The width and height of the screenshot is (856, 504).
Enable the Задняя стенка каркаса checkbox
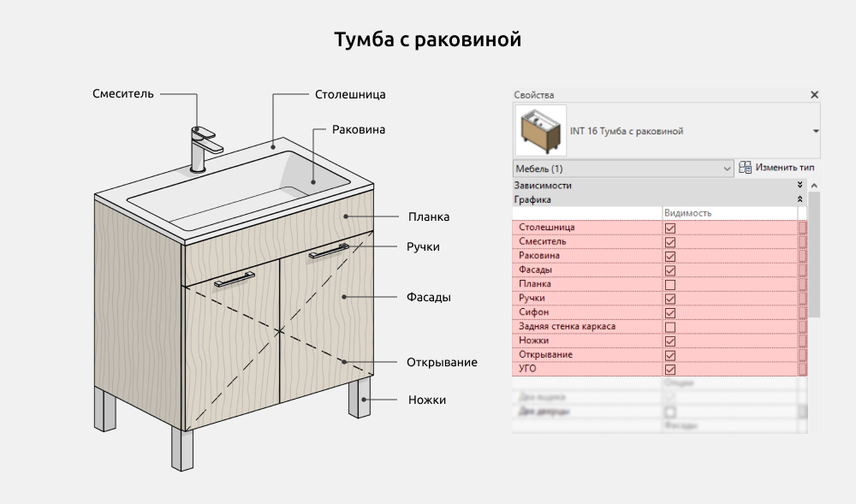670,327
